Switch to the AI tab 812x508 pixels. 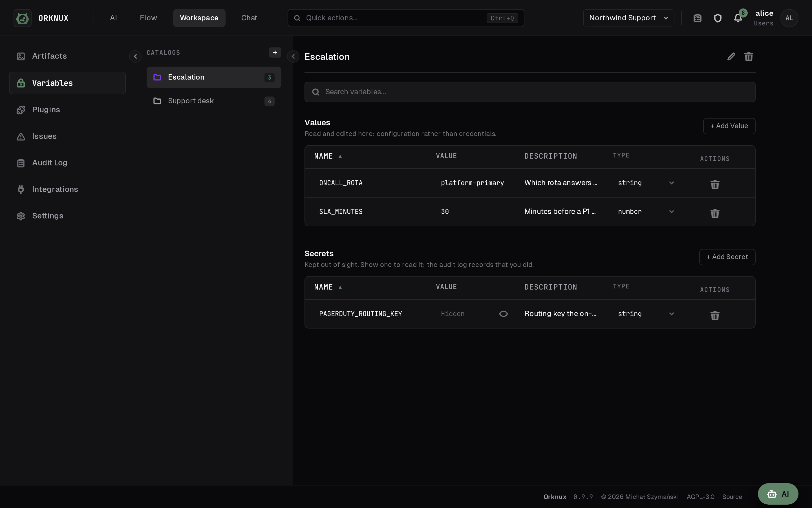pyautogui.click(x=113, y=18)
